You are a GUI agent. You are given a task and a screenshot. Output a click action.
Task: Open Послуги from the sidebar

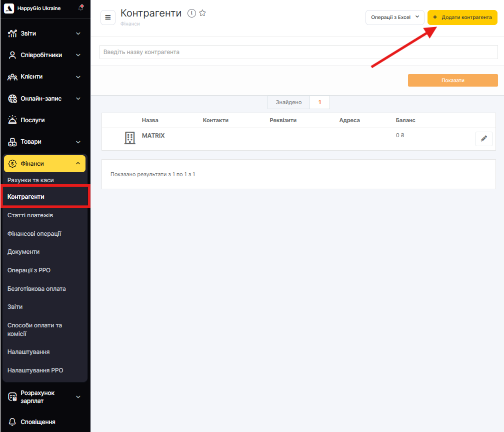(32, 120)
